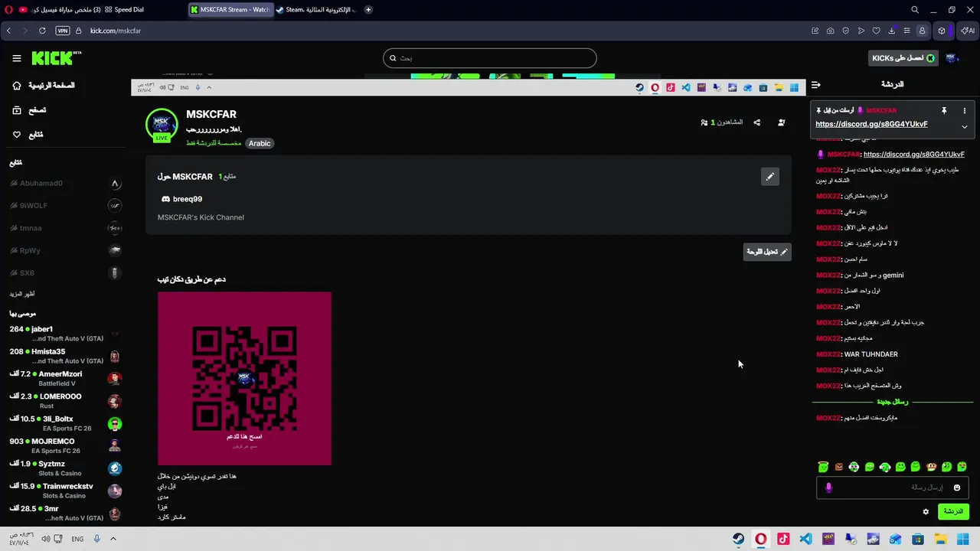The height and width of the screenshot is (551, 980).
Task: Switch to the Steam browser tab
Action: 315,10
